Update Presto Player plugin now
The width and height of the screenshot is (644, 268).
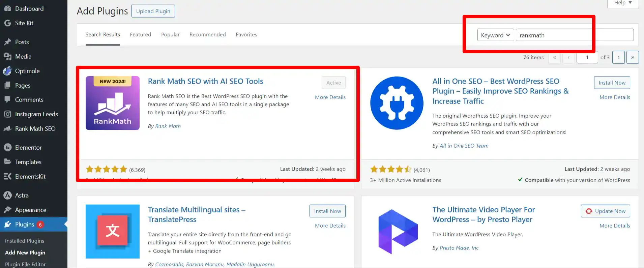tap(605, 211)
